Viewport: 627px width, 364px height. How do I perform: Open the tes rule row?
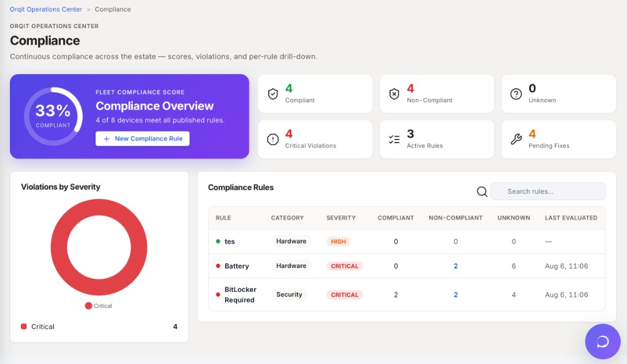click(407, 241)
